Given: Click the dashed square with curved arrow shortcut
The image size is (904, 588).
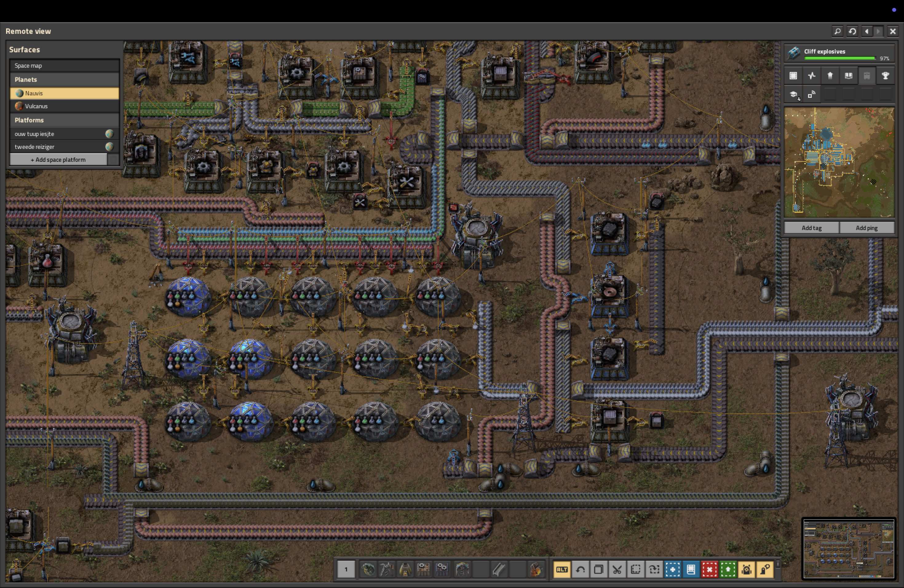Looking at the screenshot, I should tap(654, 569).
